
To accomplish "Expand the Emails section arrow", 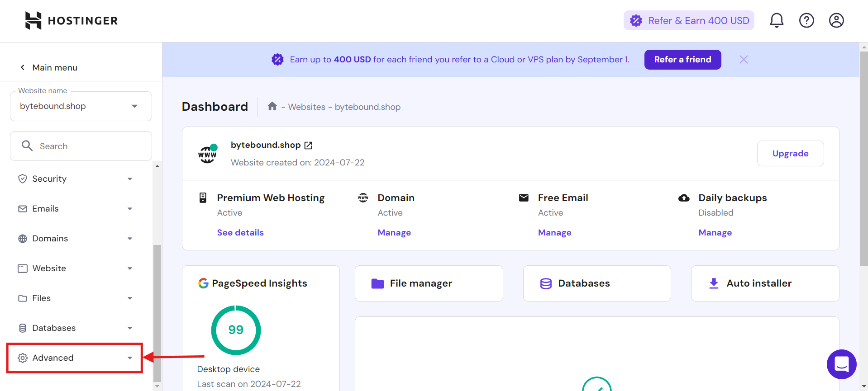I will pyautogui.click(x=130, y=209).
